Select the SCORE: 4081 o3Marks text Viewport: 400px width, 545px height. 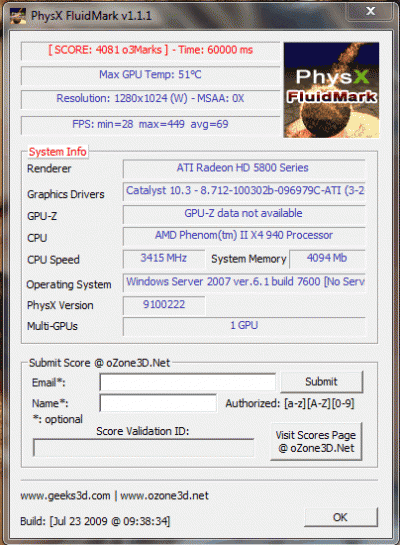tap(108, 50)
